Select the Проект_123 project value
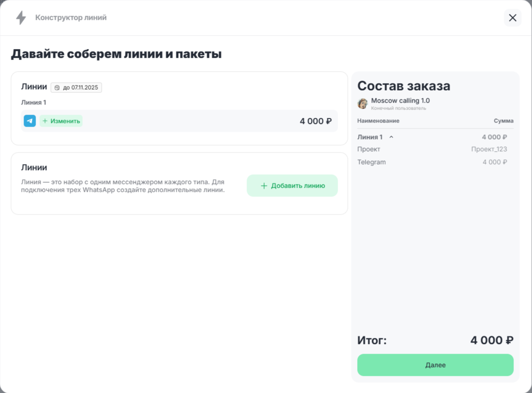Viewport: 532px width, 393px height. coord(489,149)
